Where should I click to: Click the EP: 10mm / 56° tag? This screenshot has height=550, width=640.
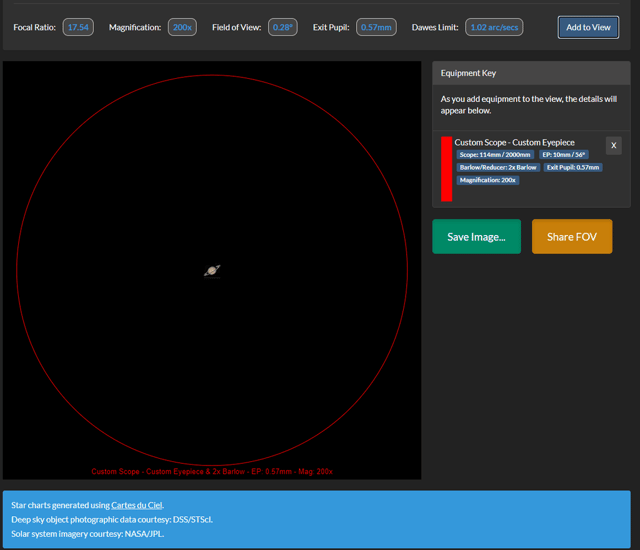click(x=564, y=155)
